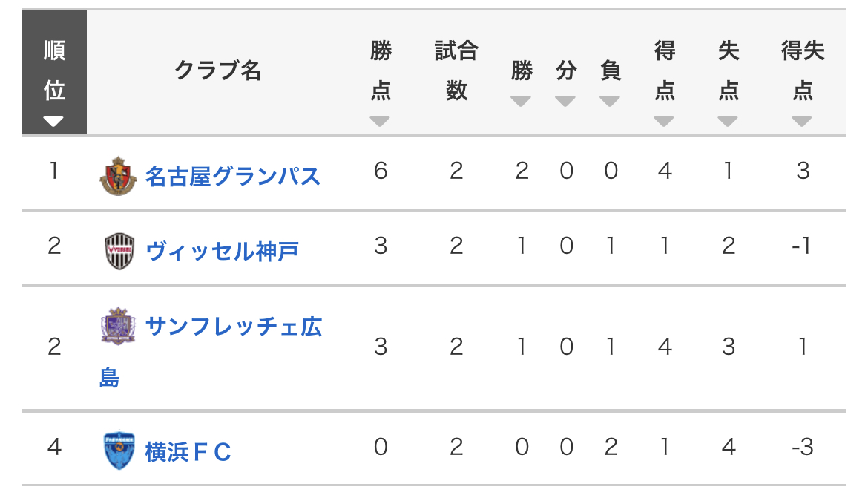Open ヴィッセル神戸 team link
868x504 pixels.
(x=222, y=252)
